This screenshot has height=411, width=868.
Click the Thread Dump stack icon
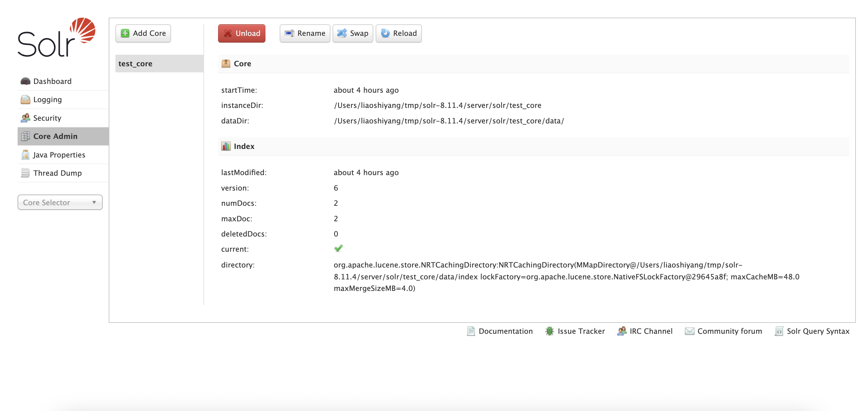click(x=25, y=173)
